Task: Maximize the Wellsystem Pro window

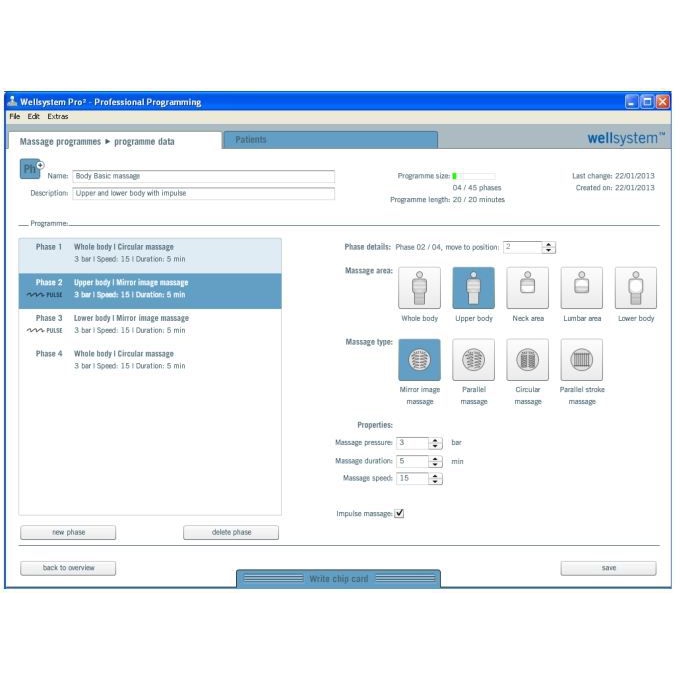Action: pyautogui.click(x=647, y=102)
